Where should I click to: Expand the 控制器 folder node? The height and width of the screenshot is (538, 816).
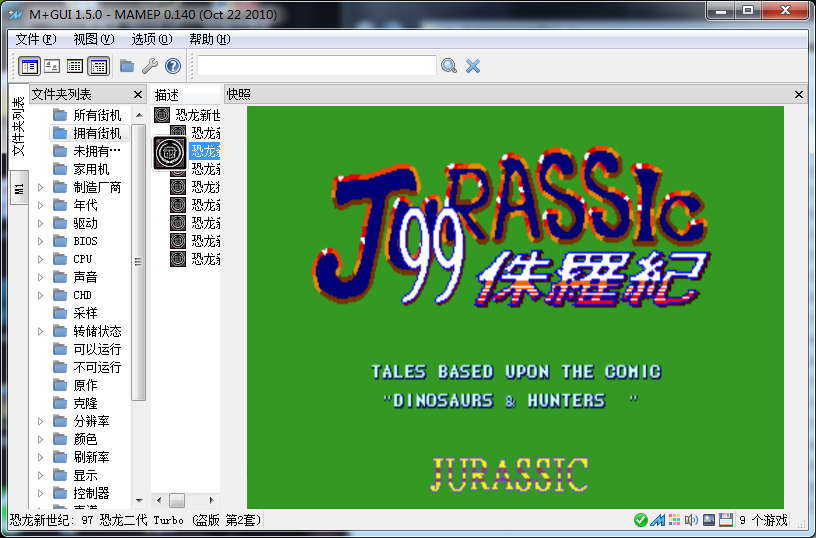[41, 493]
